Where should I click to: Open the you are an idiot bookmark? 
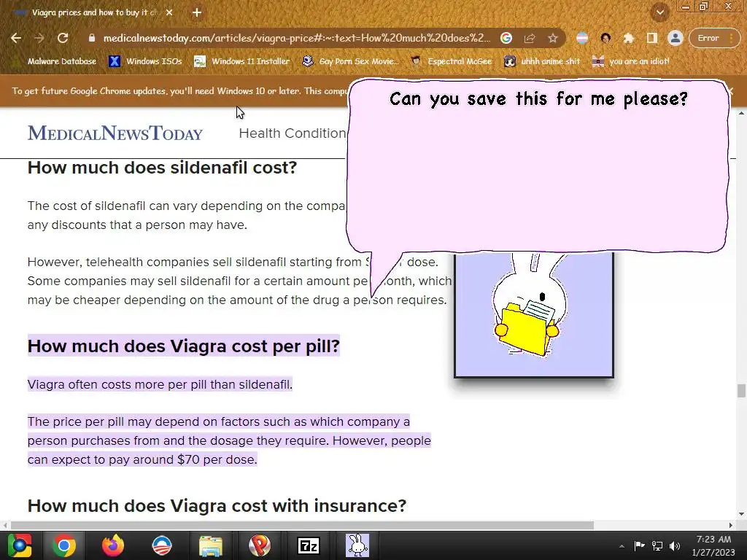point(631,61)
